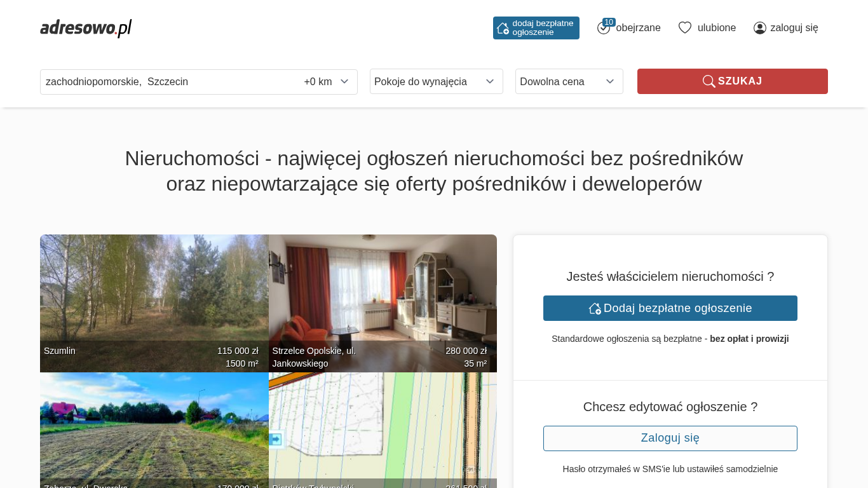
Task: Click the blue arrow icon on map thumbnail
Action: click(276, 439)
